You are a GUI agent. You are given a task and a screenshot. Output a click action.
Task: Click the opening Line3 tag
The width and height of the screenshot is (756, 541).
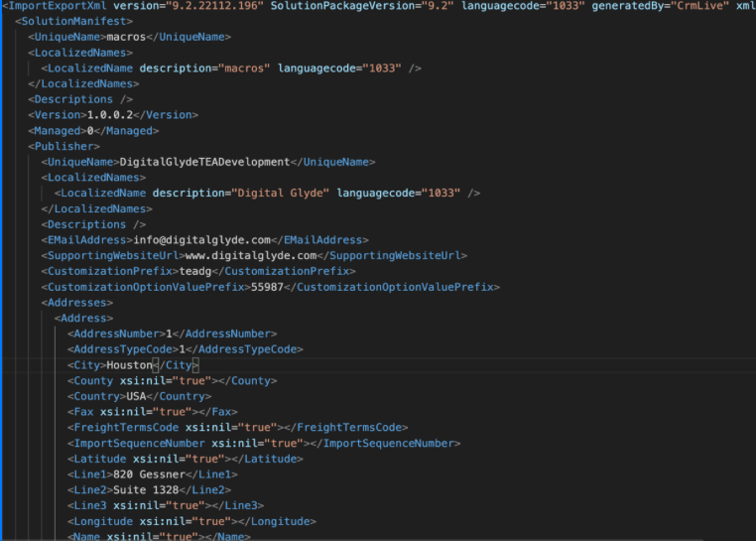pos(86,505)
